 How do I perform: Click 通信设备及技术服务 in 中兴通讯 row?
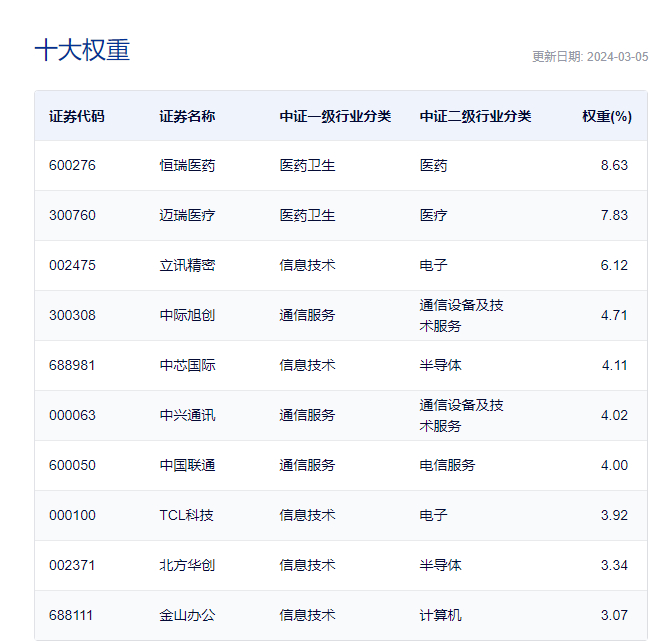pos(461,415)
